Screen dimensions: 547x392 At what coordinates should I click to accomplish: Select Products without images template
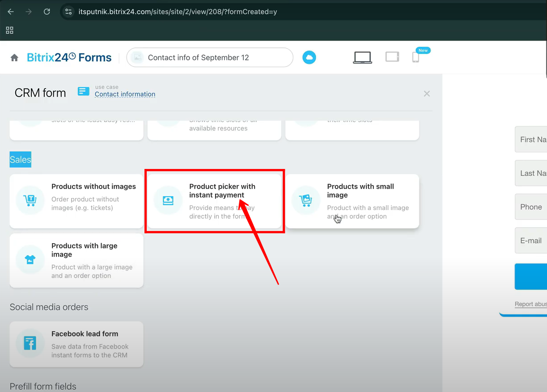coord(76,201)
